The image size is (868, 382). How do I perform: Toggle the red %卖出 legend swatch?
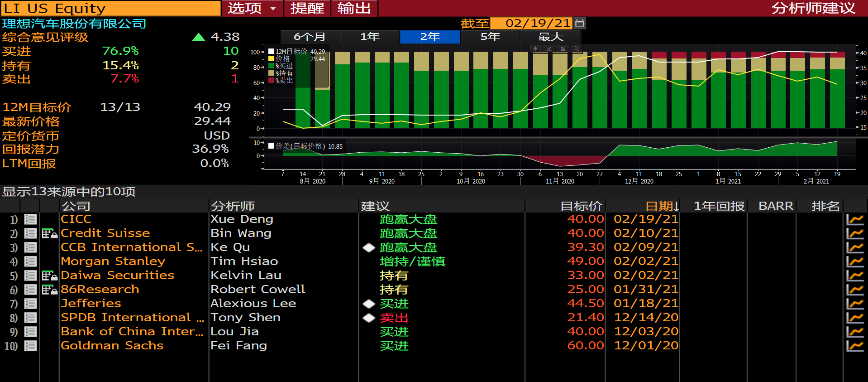pos(271,81)
